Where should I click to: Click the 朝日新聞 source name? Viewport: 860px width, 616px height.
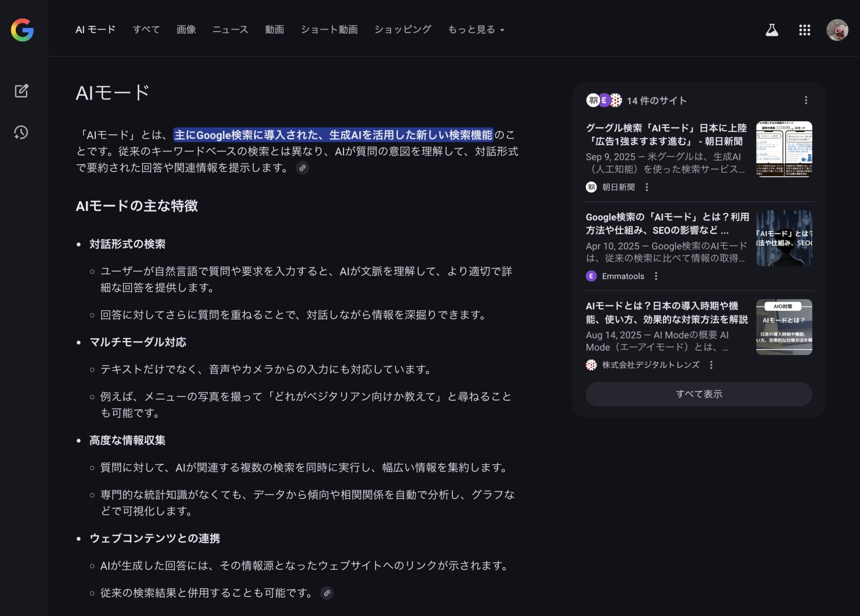(619, 187)
